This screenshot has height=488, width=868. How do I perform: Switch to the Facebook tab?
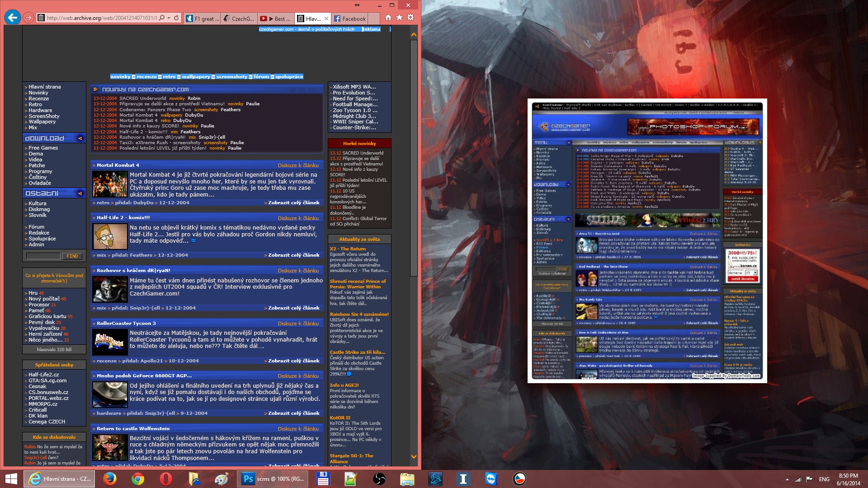350,19
